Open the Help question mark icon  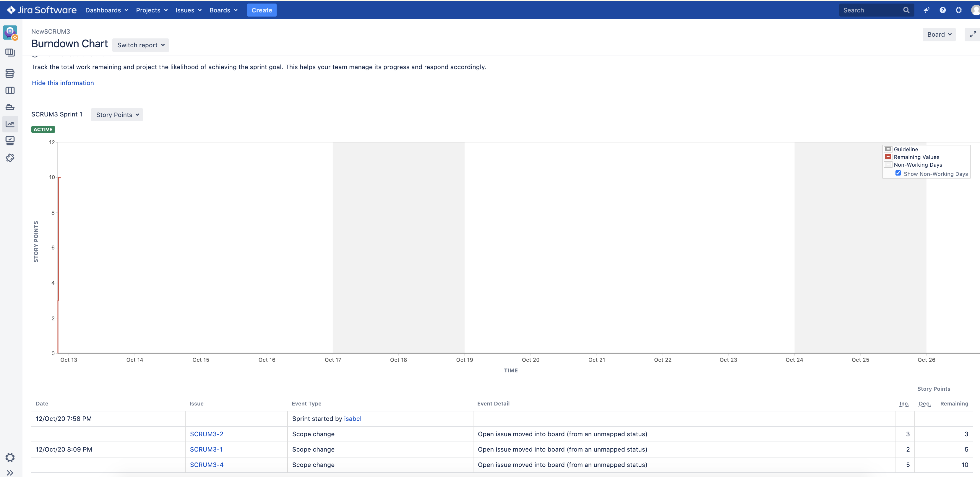pos(942,10)
